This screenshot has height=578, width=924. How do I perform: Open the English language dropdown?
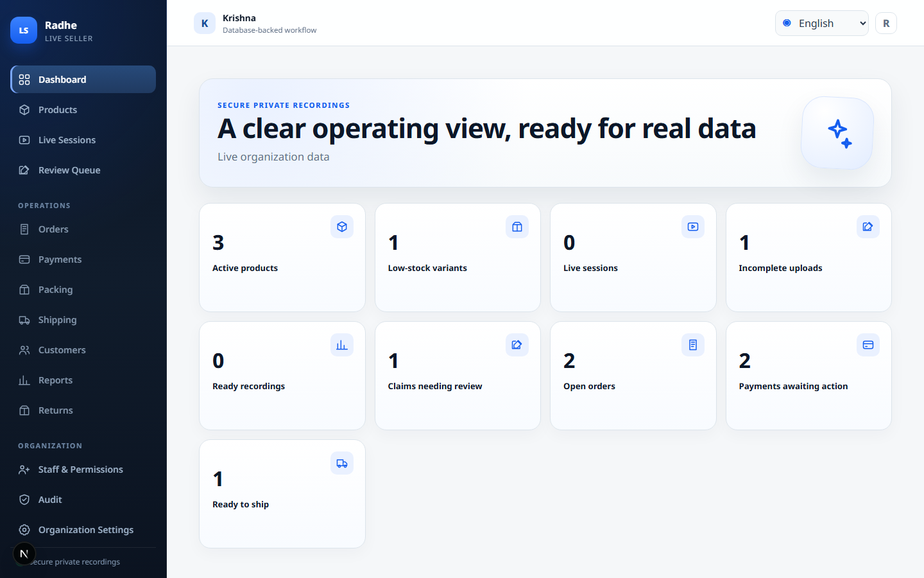[822, 23]
